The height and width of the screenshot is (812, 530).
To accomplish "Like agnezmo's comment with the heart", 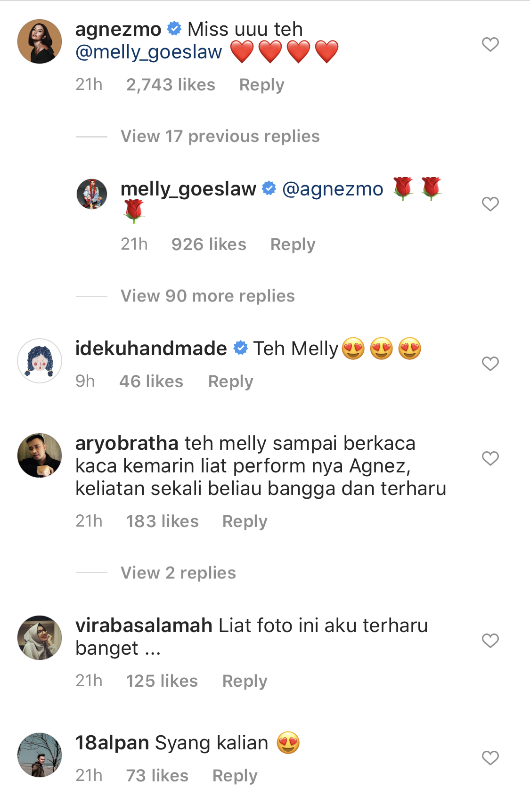I will [x=490, y=44].
